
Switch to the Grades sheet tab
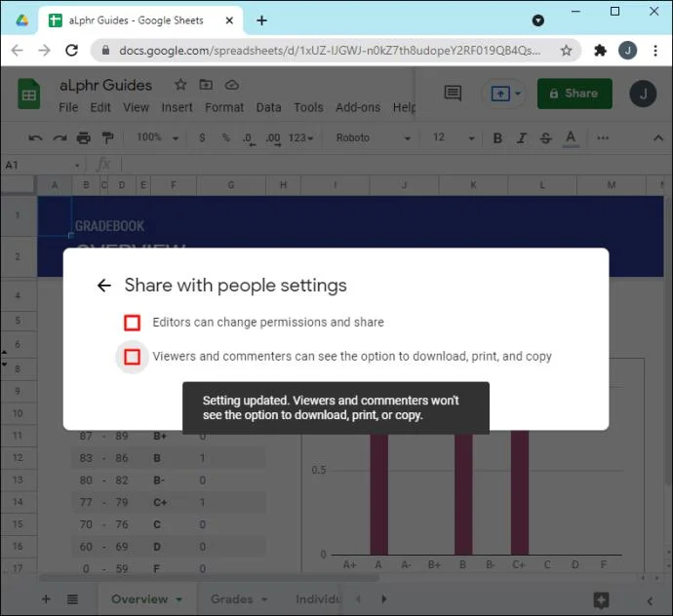pyautogui.click(x=232, y=598)
